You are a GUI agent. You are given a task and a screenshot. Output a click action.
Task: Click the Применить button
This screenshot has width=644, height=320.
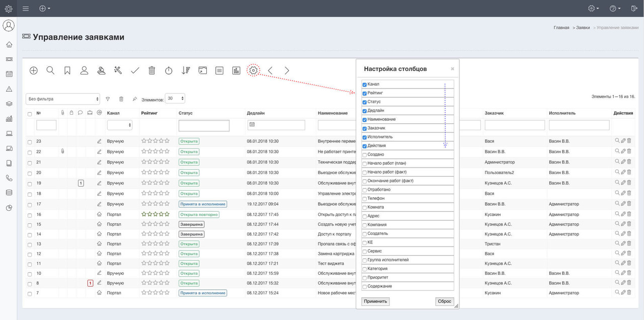[x=375, y=301]
